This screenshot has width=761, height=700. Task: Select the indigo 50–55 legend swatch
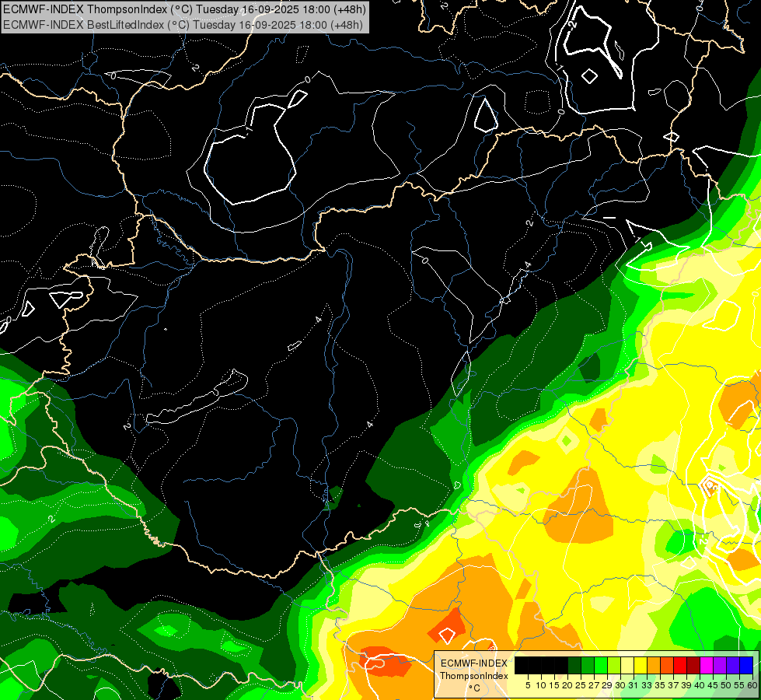[x=733, y=666]
